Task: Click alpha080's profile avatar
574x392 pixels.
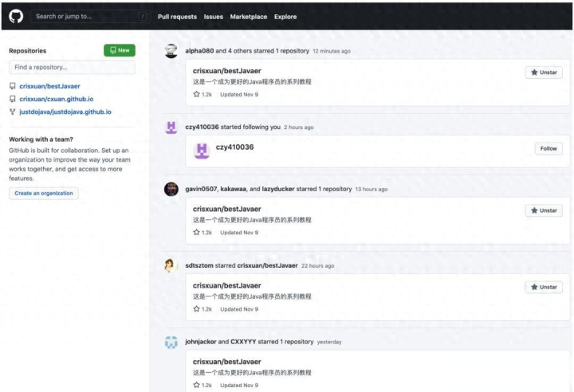Action: click(x=171, y=51)
